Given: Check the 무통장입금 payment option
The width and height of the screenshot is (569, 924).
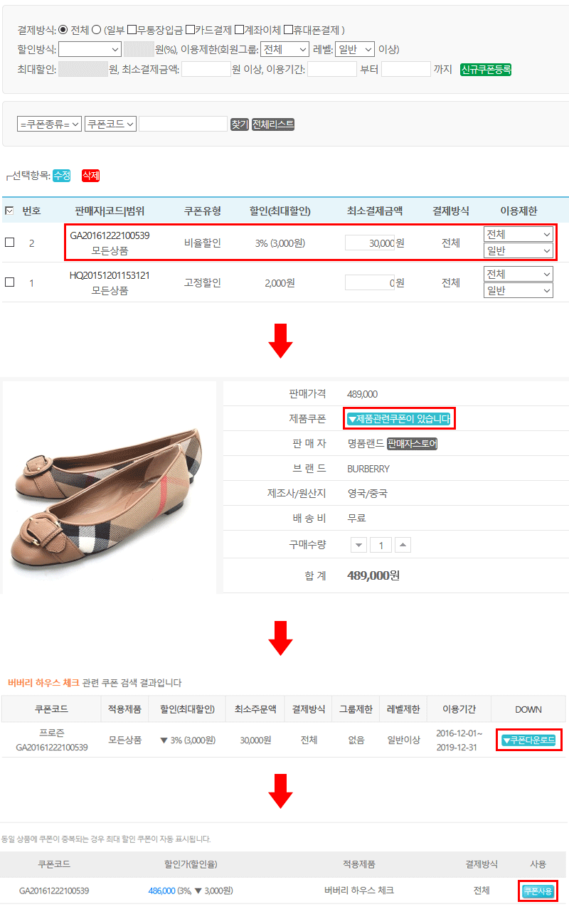Looking at the screenshot, I should tap(132, 30).
